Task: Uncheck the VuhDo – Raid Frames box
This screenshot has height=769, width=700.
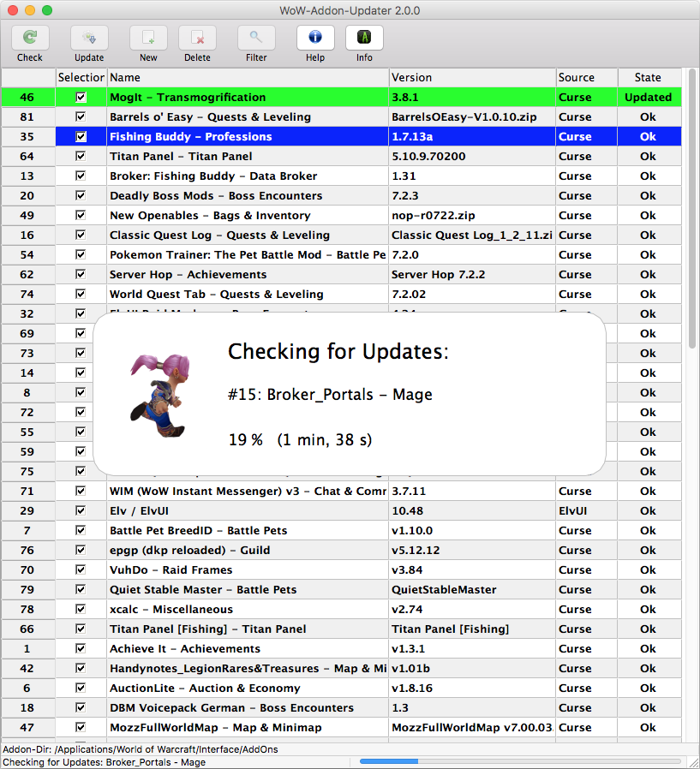Action: coord(81,569)
